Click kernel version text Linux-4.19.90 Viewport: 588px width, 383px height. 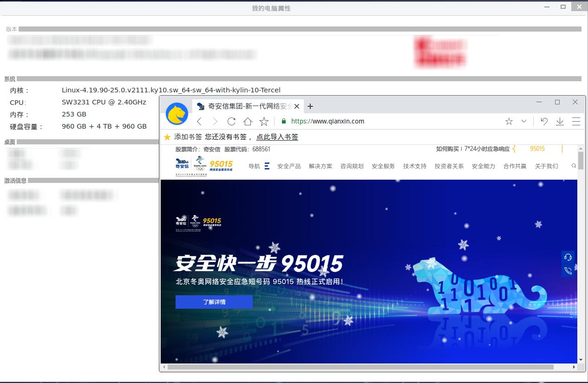171,90
